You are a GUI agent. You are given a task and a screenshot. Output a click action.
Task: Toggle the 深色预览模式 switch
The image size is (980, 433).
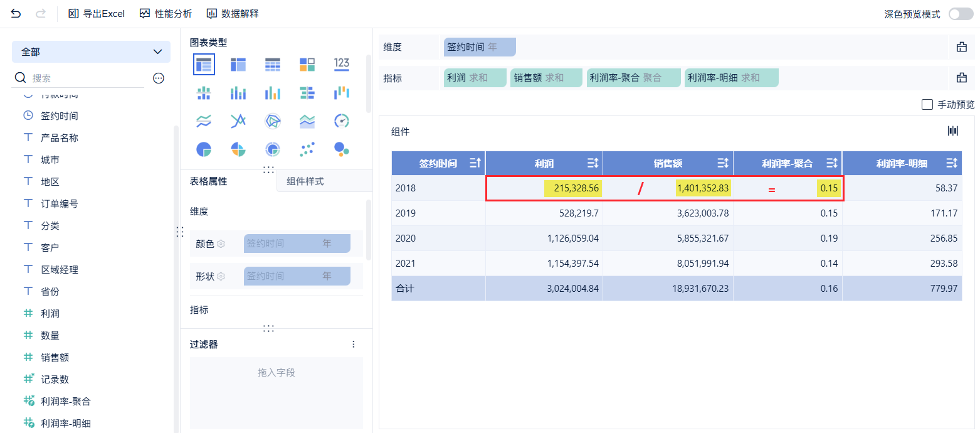tap(961, 14)
